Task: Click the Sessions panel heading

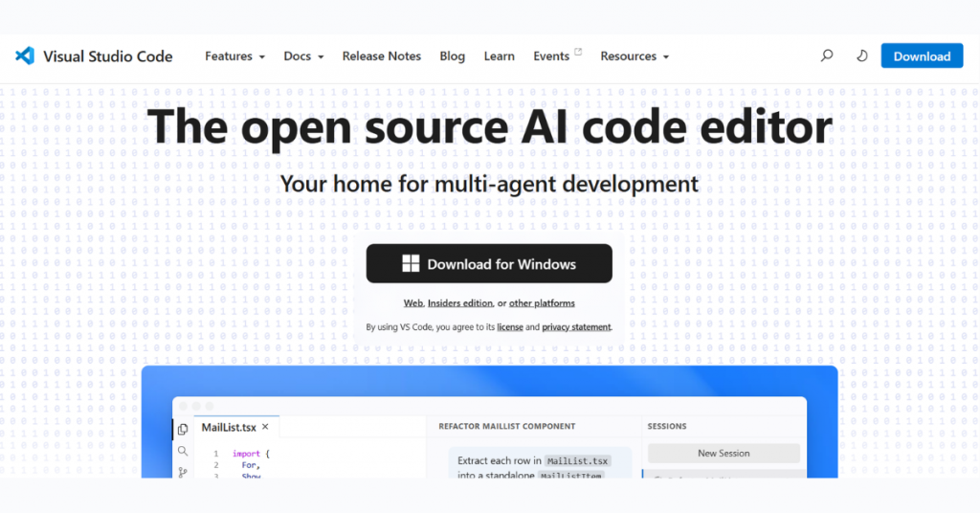Action: click(x=667, y=426)
